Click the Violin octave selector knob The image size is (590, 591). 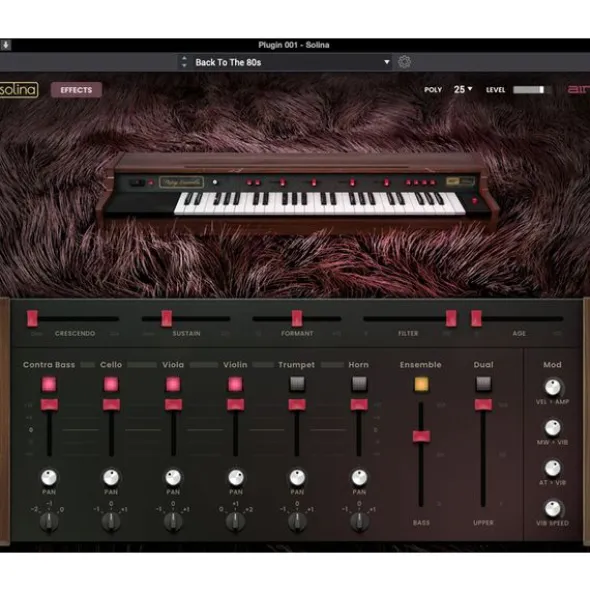coord(235,522)
